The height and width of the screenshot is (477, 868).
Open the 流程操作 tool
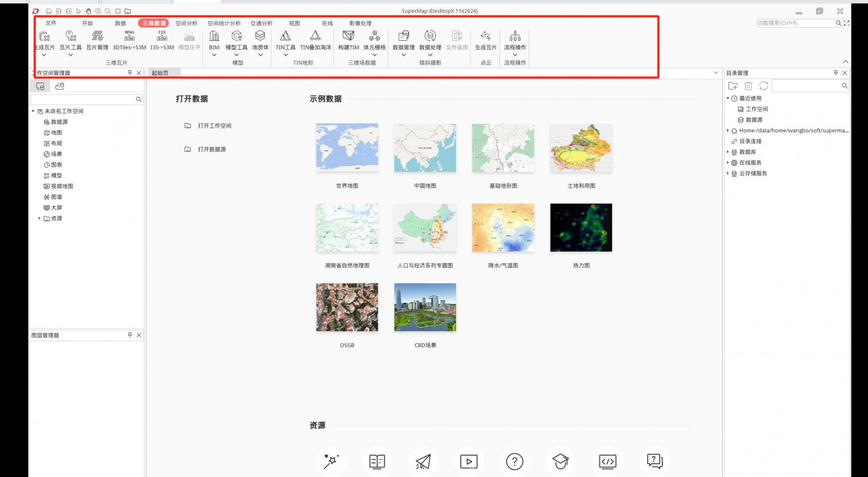coord(515,40)
